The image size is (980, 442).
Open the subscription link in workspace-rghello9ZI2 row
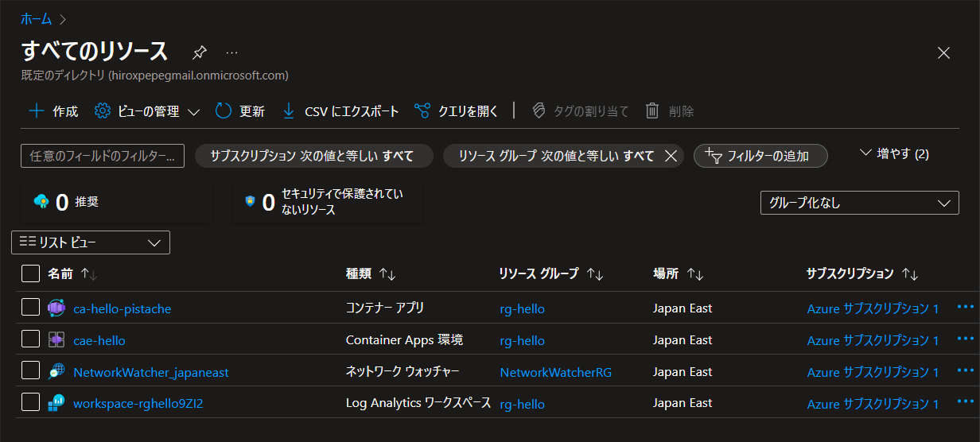coord(873,404)
